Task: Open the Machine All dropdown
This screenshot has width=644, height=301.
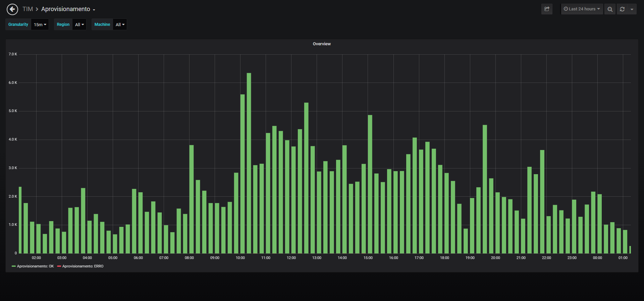Action: pos(120,24)
